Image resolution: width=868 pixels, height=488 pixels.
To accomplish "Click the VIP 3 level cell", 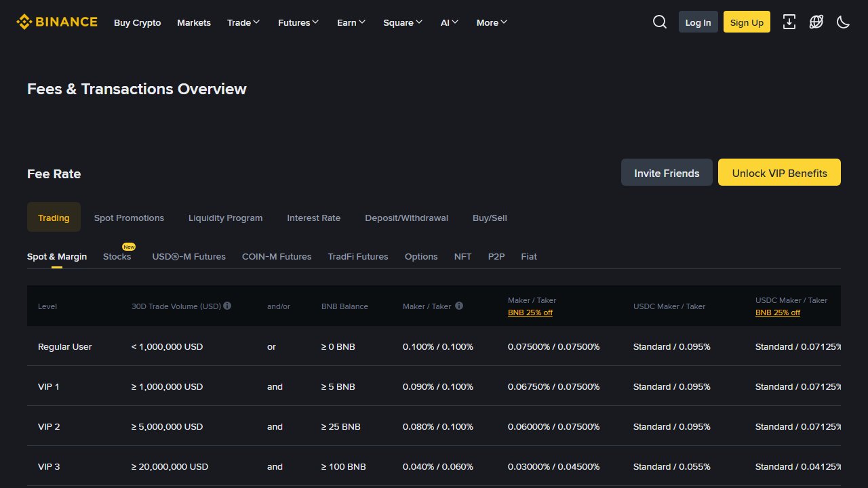I will [49, 466].
